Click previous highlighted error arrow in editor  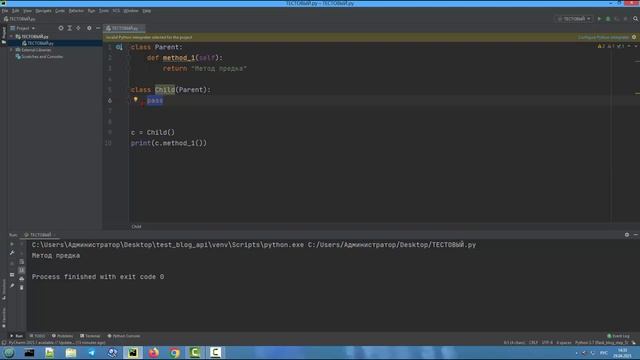pyautogui.click(x=629, y=46)
